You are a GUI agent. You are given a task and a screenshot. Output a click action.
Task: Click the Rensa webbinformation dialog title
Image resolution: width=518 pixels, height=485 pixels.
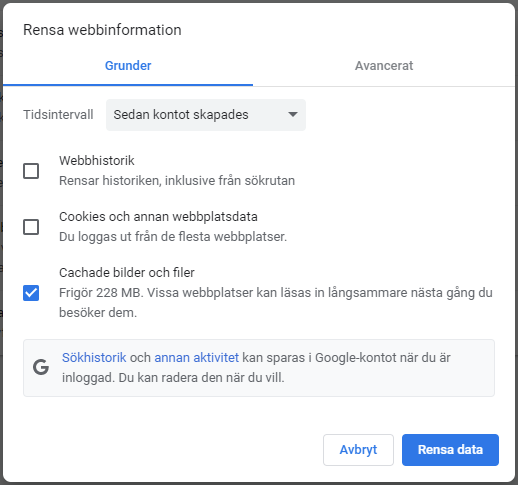click(102, 30)
